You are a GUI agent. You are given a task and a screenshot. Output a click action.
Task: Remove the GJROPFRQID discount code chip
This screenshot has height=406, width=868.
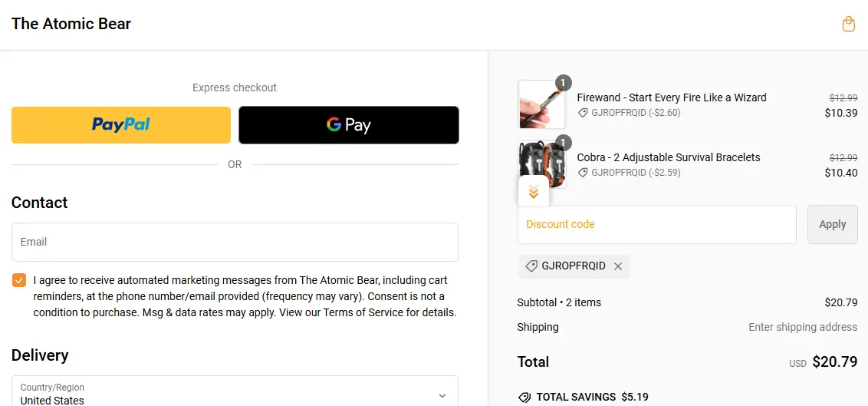618,266
